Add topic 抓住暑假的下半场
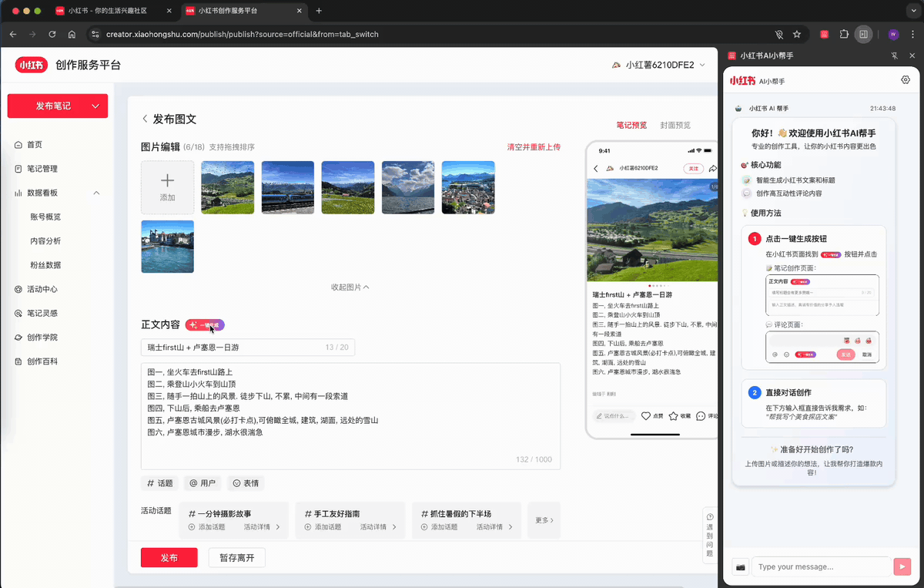 (x=440, y=527)
